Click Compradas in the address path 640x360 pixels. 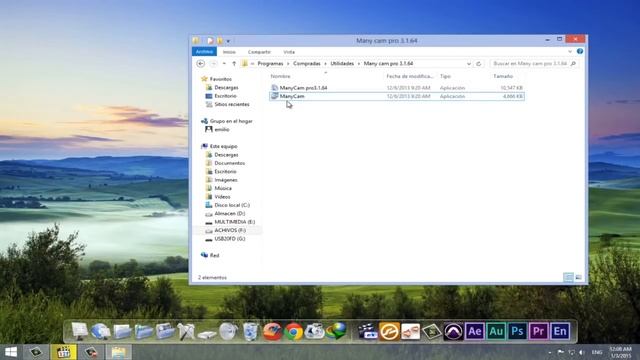point(307,64)
